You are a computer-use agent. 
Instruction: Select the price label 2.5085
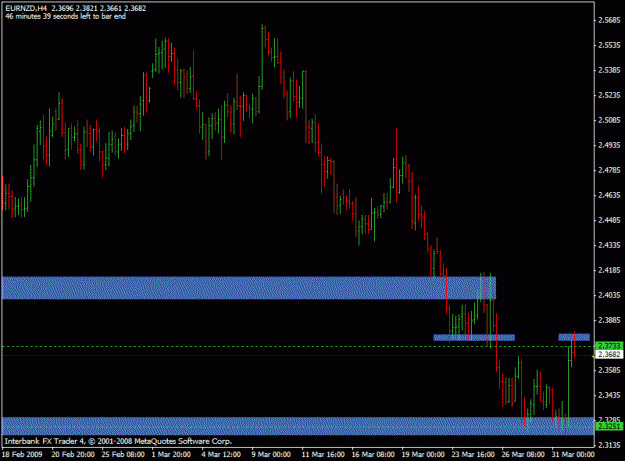[609, 120]
